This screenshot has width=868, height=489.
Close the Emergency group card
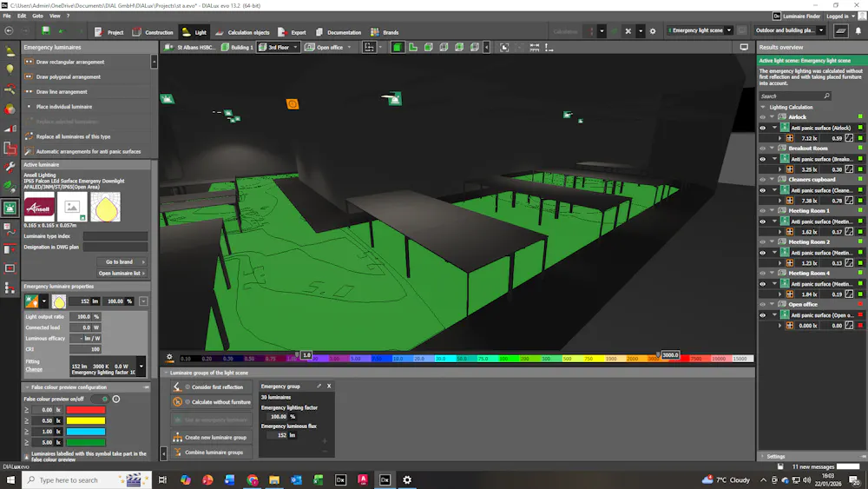329,386
